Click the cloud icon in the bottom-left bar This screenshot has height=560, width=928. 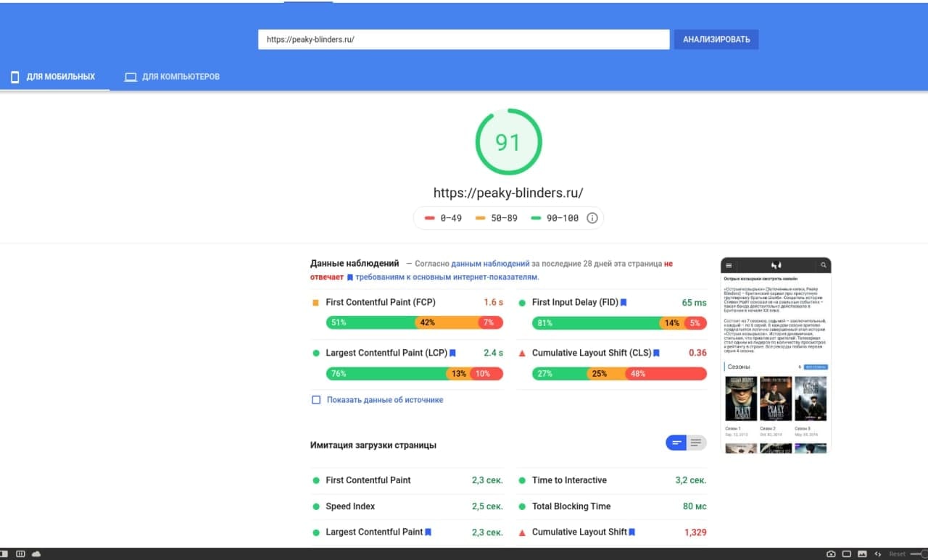click(36, 554)
